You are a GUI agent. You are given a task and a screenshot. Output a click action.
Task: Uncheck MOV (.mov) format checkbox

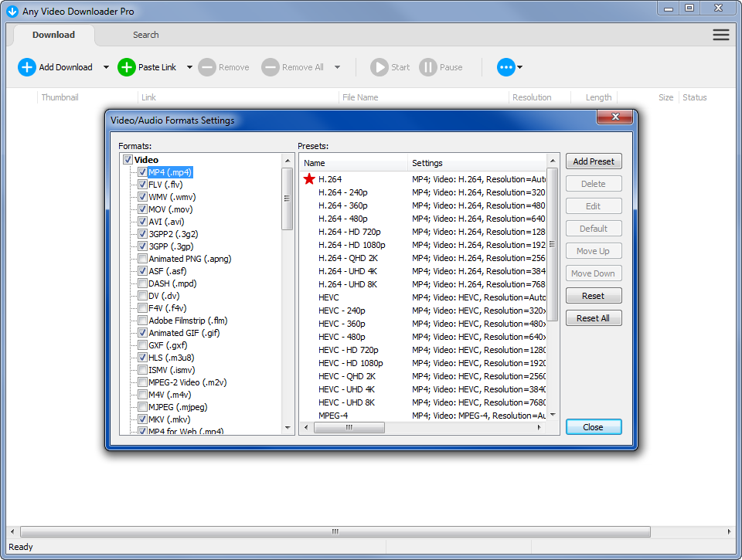tap(142, 209)
